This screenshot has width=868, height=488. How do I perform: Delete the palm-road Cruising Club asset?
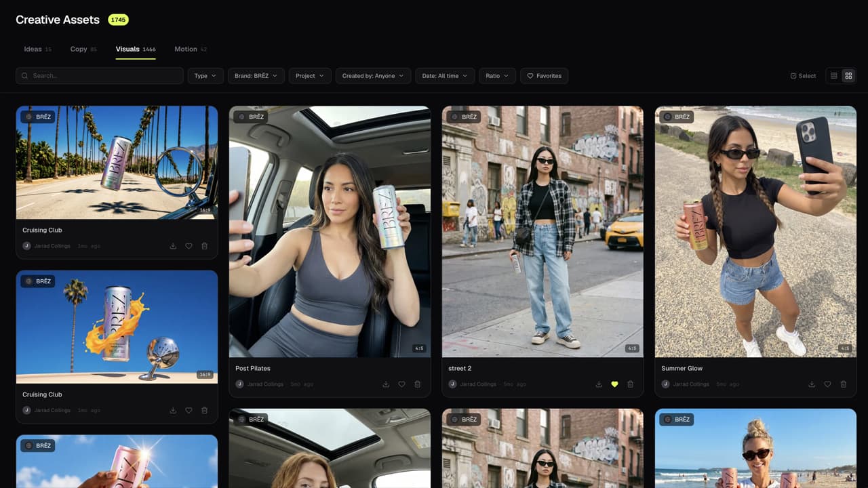[x=205, y=246]
